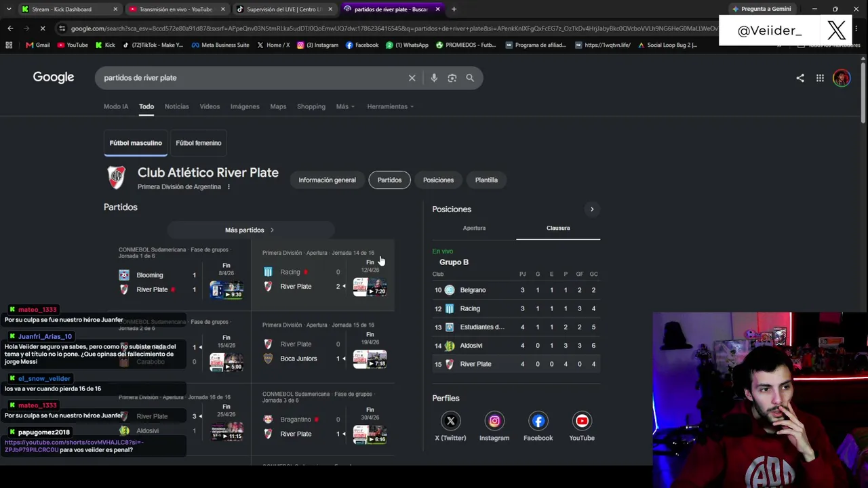Switch to Supervisión del LIVE tab
Image resolution: width=868 pixels, height=488 pixels.
click(x=285, y=9)
